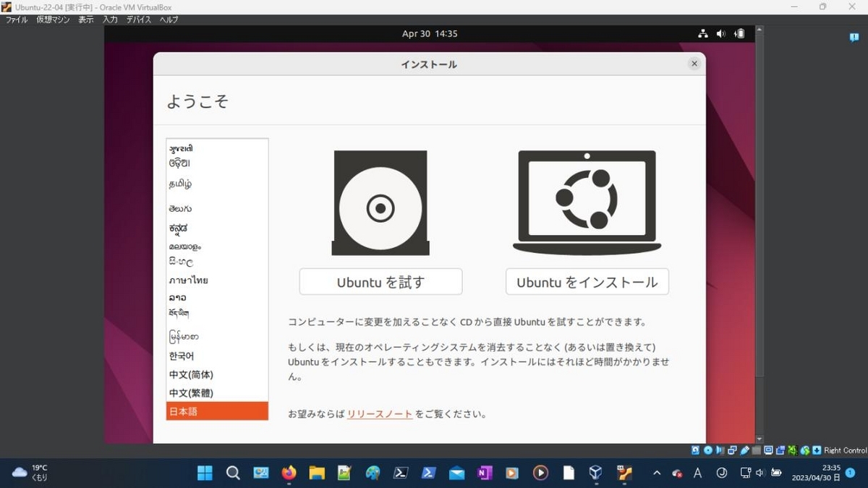The image size is (868, 488).
Task: Click the Ubuntu network status icon
Action: click(702, 33)
